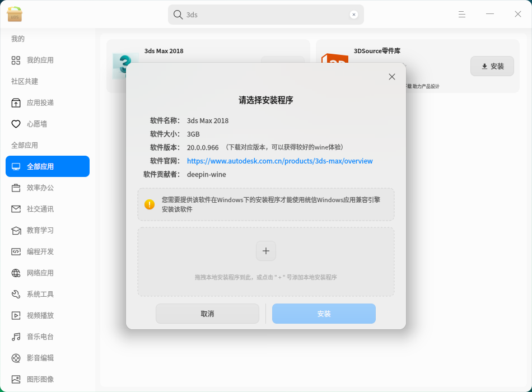Click the blue 安装 button in dialog
This screenshot has height=392, width=532.
324,314
